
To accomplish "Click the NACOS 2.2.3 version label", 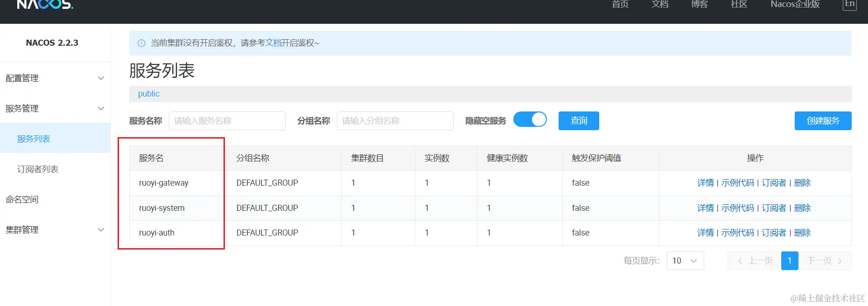I will coord(52,43).
